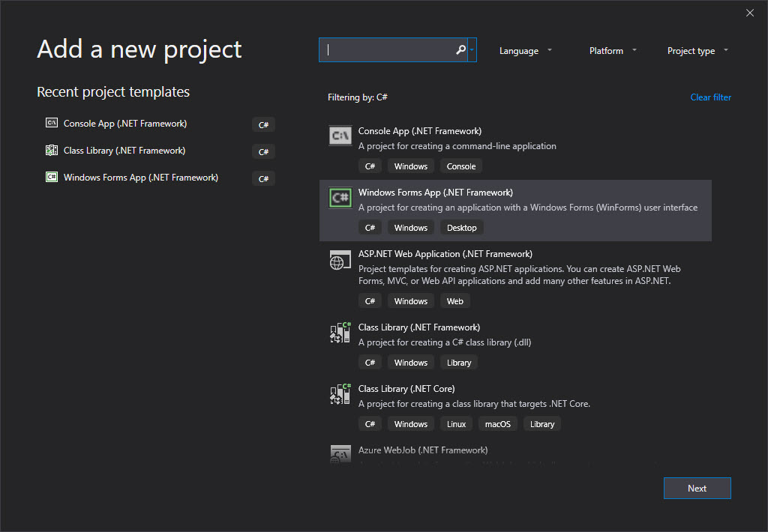Click the Azure WebJob template icon
Image resolution: width=768 pixels, height=532 pixels.
tap(340, 453)
